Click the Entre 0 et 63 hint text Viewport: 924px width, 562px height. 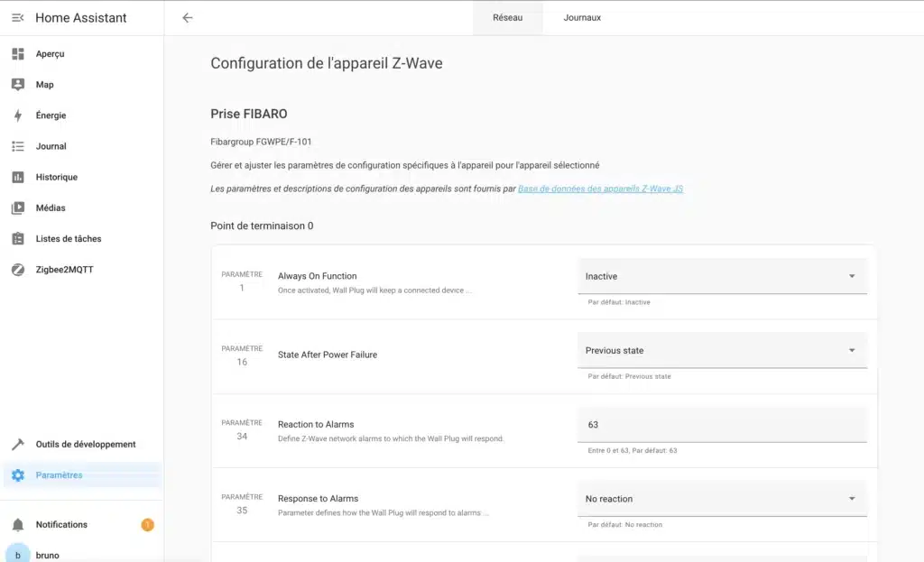(x=633, y=450)
